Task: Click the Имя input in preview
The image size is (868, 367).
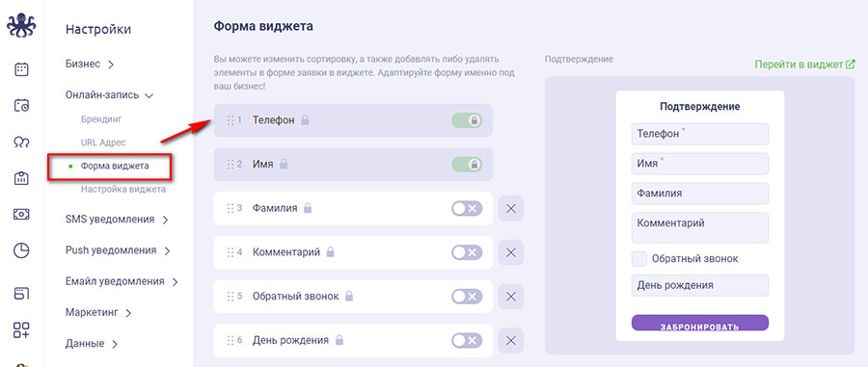Action: coord(700,164)
